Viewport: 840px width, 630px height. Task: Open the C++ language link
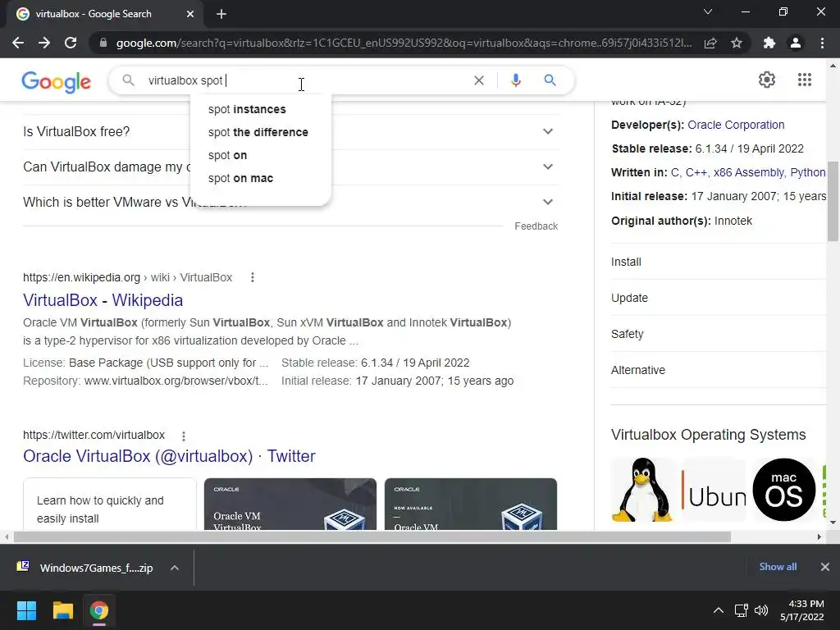(696, 172)
